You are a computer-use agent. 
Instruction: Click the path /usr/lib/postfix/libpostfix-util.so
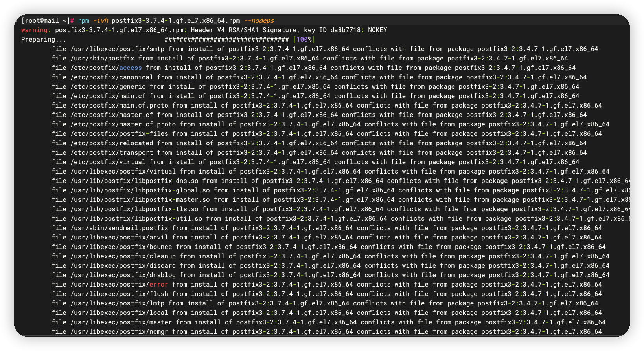pyautogui.click(x=136, y=218)
